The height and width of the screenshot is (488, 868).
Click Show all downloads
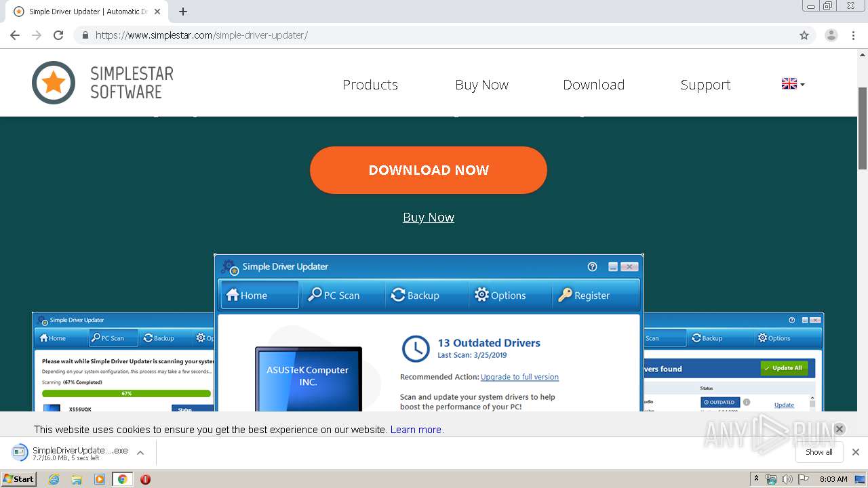point(818,452)
